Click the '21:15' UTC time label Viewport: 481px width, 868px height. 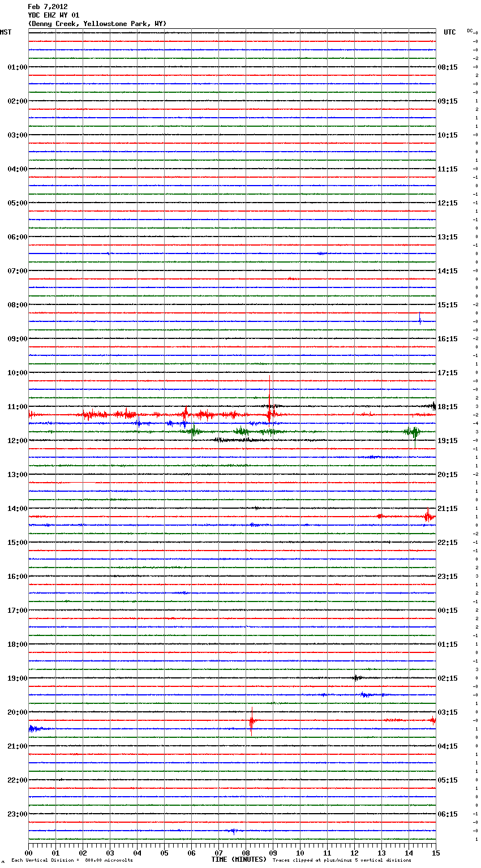(x=448, y=508)
